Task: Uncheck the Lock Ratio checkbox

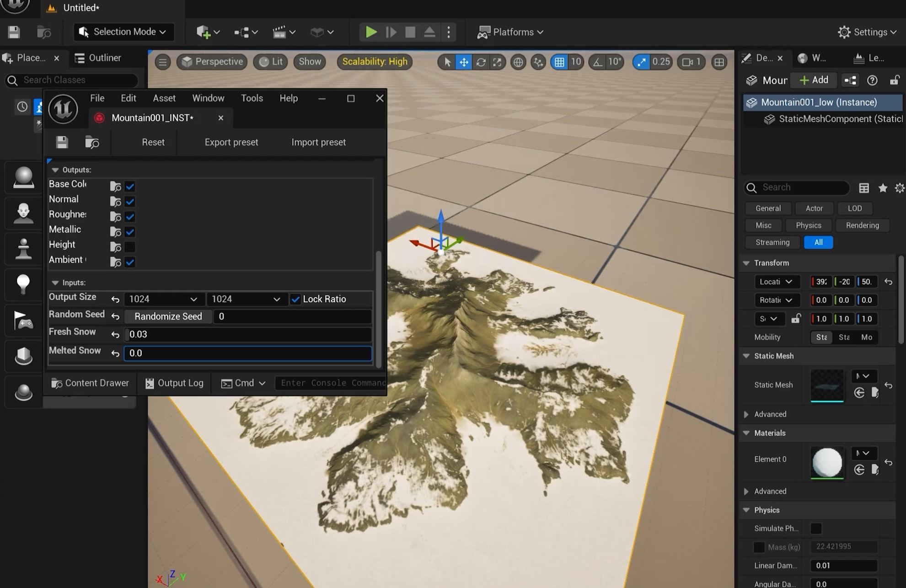Action: 295,299
